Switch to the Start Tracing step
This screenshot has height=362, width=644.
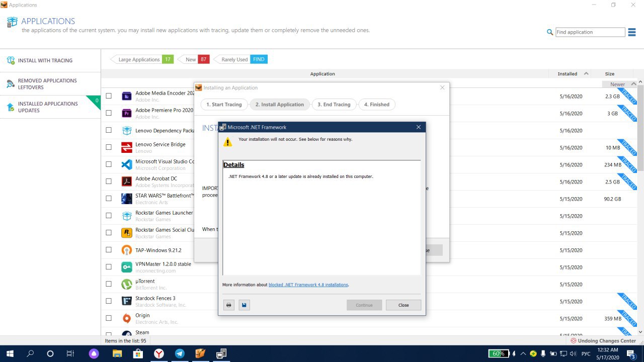point(224,105)
